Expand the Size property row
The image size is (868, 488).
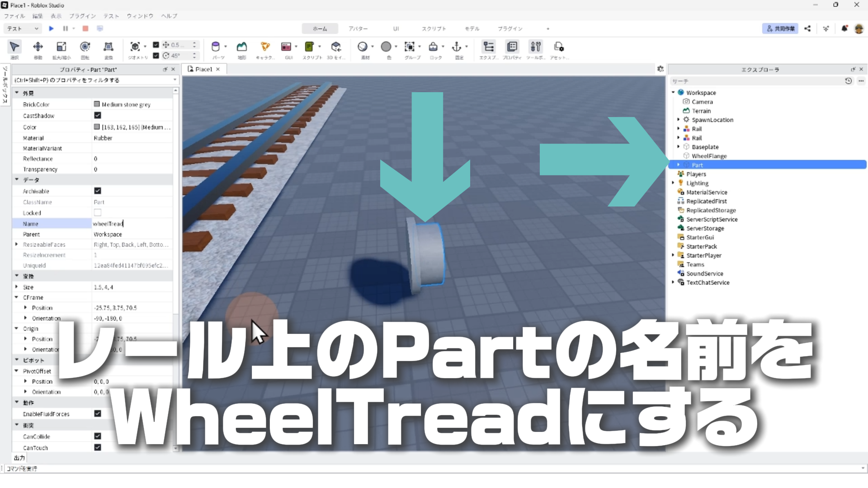[x=17, y=287]
